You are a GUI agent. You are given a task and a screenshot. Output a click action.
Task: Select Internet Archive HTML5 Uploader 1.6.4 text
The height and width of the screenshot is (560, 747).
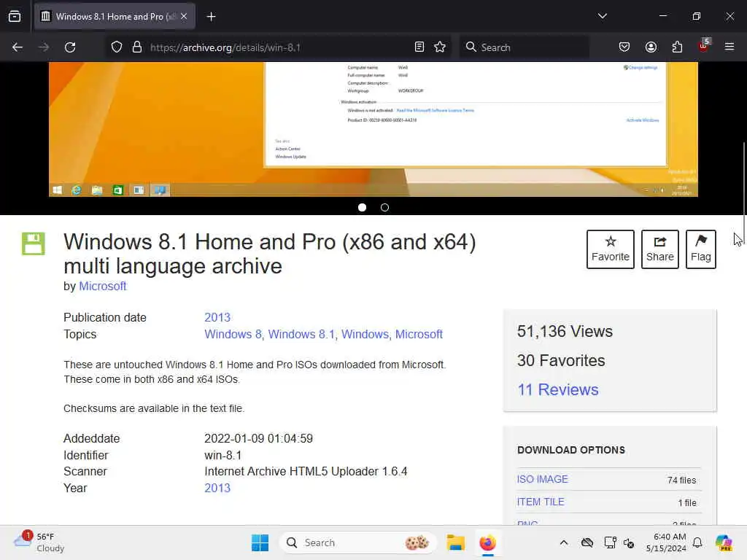coord(306,472)
